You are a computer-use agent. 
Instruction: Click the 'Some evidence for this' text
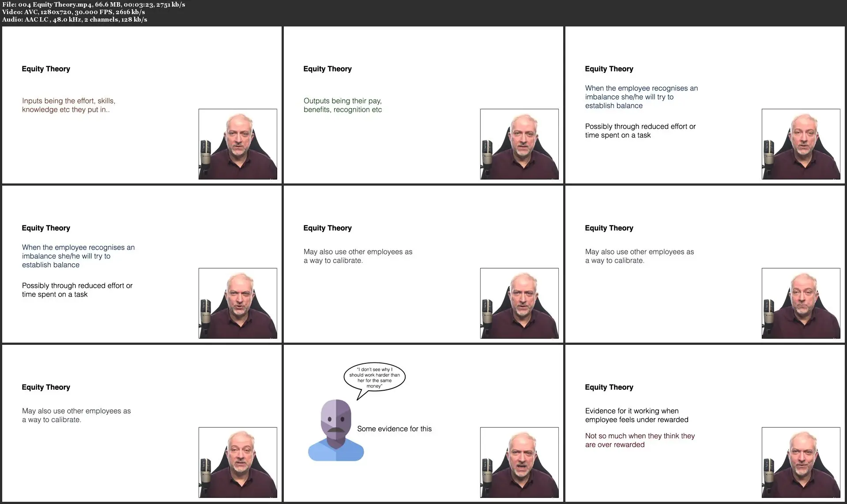[394, 429]
